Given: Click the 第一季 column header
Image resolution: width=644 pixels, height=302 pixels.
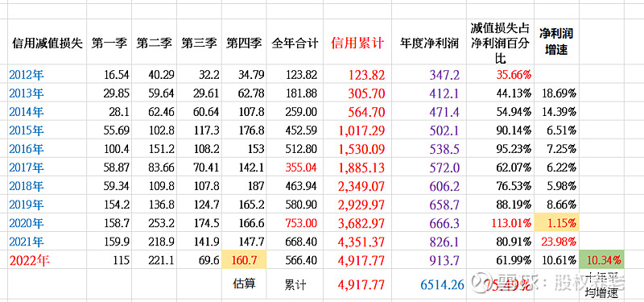Looking at the screenshot, I should point(109,43).
